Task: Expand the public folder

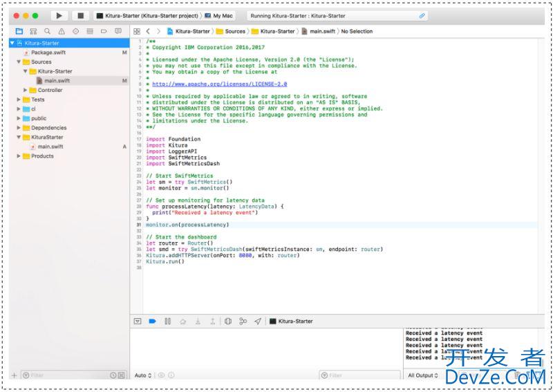Action: click(x=19, y=118)
